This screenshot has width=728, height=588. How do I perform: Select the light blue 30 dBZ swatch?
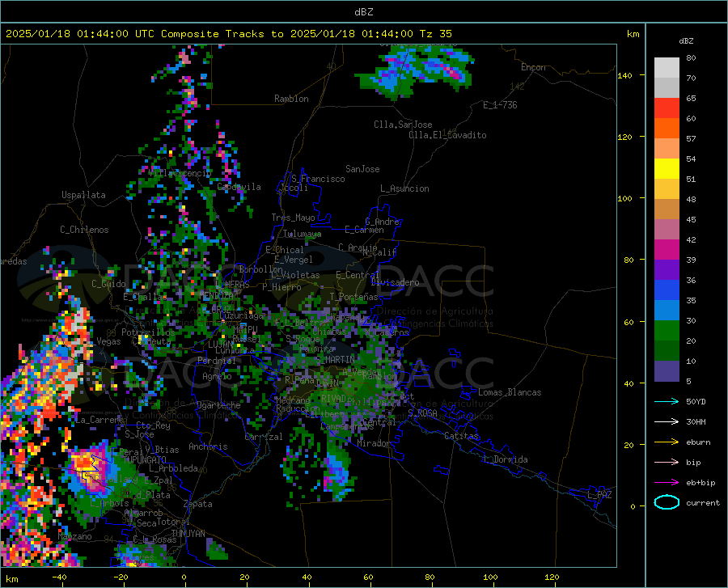click(667, 311)
